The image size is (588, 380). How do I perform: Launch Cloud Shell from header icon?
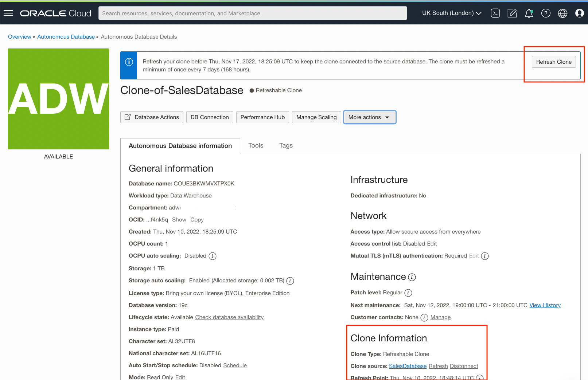(x=495, y=13)
